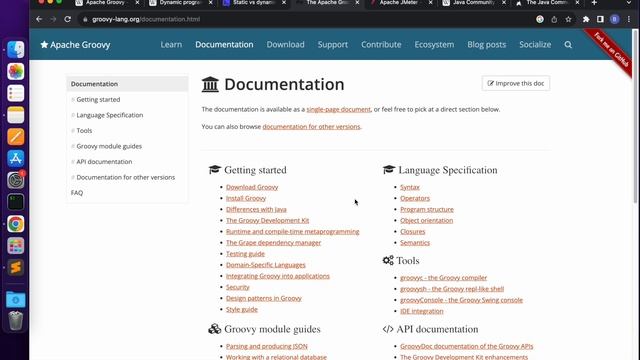Image resolution: width=640 pixels, height=360 pixels.
Task: Open a new browser tab
Action: coord(594,2)
